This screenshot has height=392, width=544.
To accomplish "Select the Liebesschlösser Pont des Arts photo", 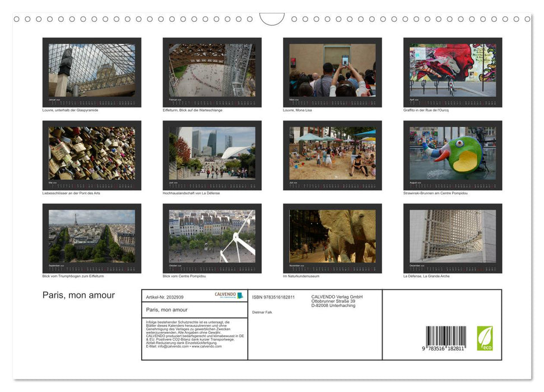I will point(92,153).
